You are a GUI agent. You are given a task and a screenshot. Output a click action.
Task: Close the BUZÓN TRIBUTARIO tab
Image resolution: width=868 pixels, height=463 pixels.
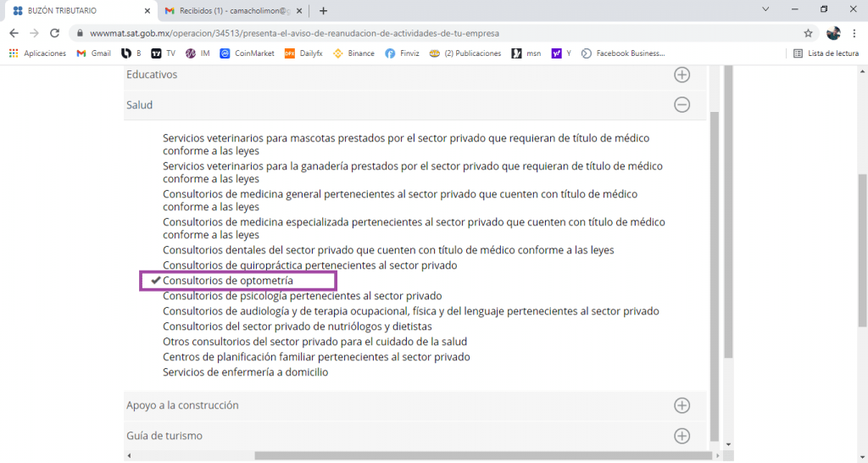(147, 10)
